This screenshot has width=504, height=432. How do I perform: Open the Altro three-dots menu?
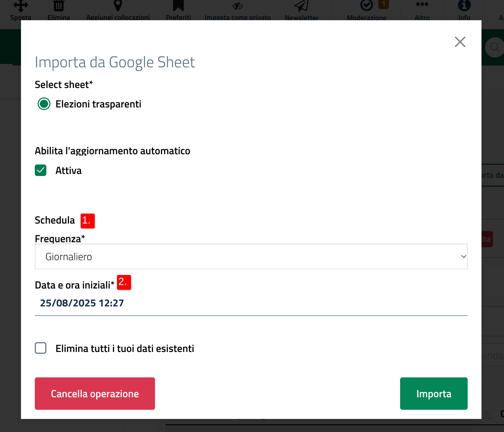pos(422,4)
